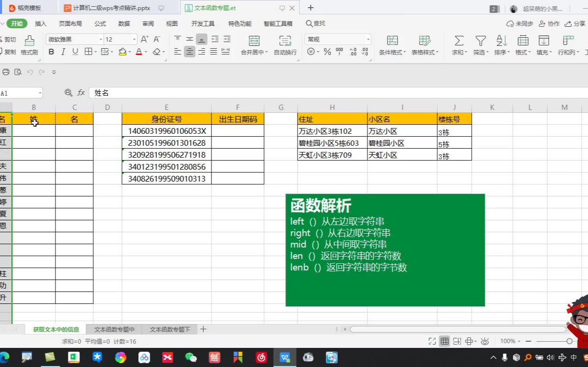Toggle underline formatting

click(x=75, y=52)
